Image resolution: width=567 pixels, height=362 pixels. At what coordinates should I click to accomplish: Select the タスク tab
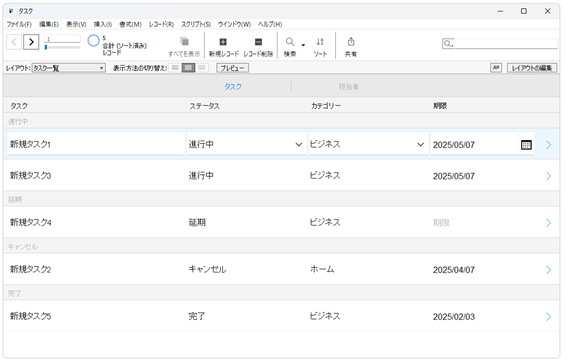coord(233,87)
